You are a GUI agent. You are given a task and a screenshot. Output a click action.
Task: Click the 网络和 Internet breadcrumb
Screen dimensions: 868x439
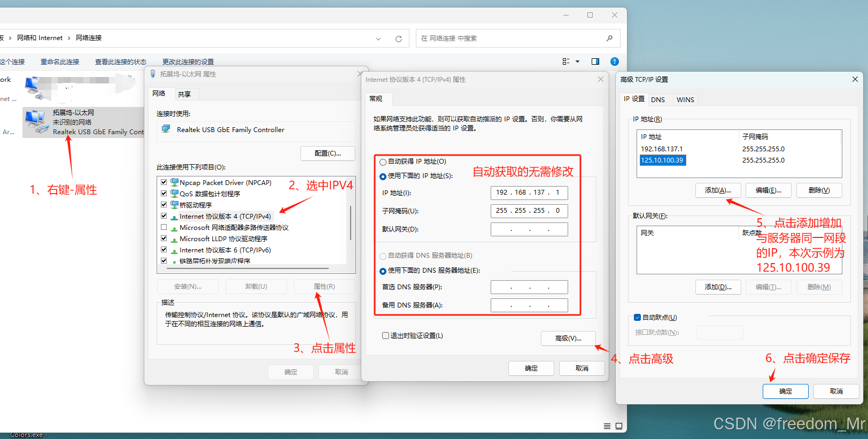click(x=40, y=38)
